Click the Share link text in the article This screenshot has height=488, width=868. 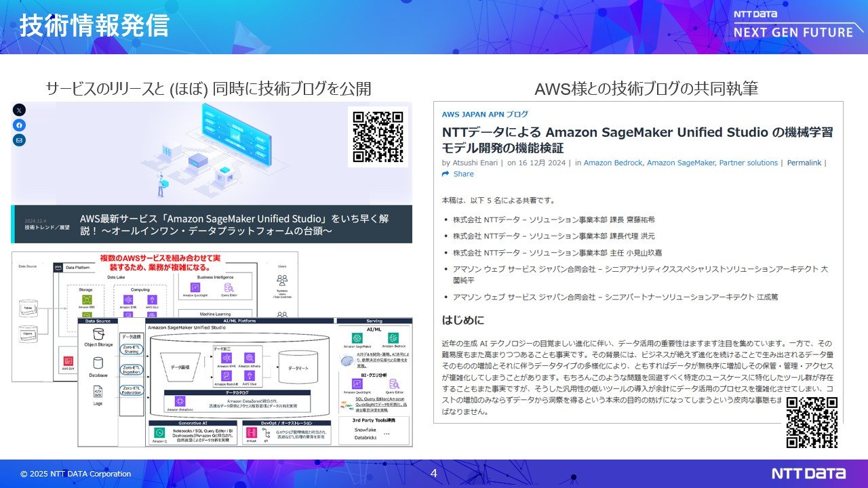[x=464, y=174]
